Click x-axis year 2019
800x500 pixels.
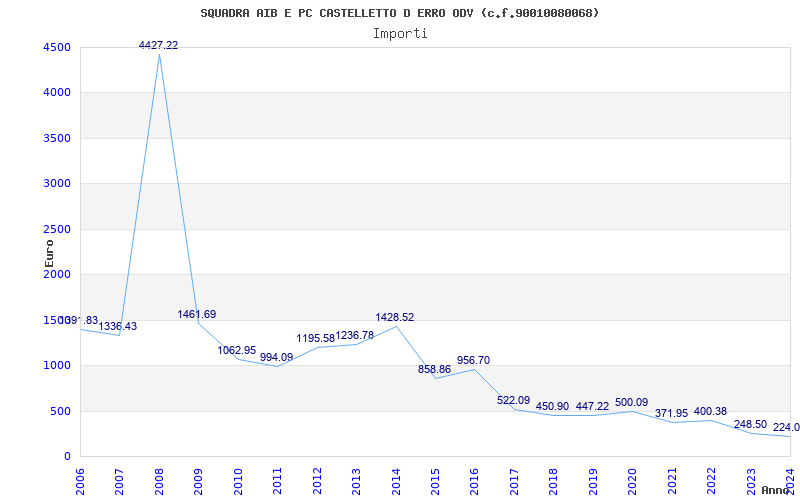click(x=593, y=482)
